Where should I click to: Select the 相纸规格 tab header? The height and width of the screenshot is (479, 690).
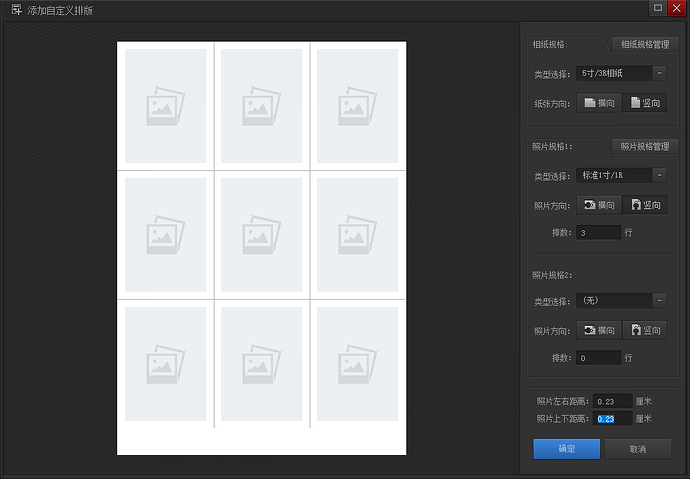pos(551,44)
